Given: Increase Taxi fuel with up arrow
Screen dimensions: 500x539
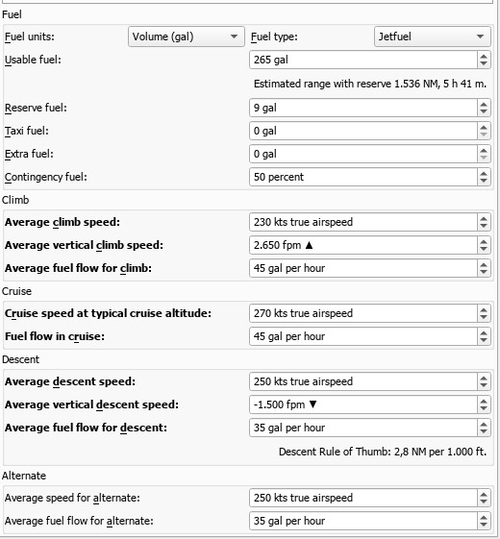Looking at the screenshot, I should click(x=484, y=127).
